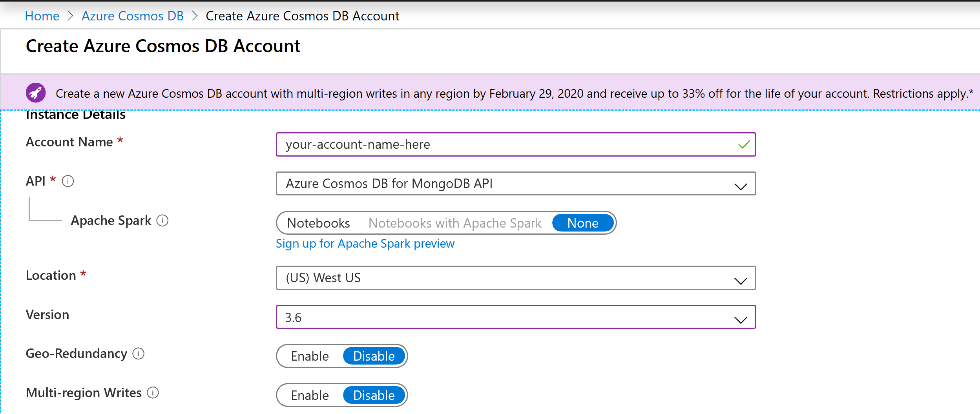Open the Location dropdown
This screenshot has height=414, width=980.
point(516,278)
